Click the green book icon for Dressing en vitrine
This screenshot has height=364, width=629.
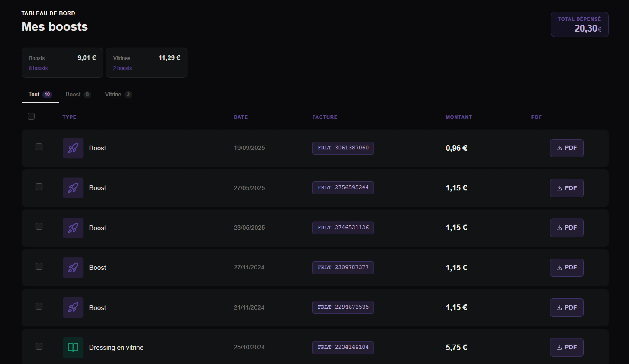(73, 347)
